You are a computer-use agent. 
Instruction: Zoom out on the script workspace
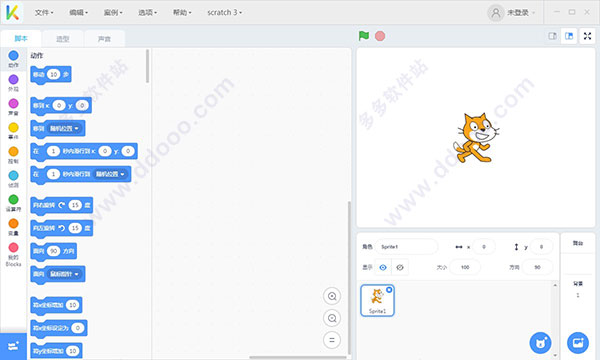(332, 318)
